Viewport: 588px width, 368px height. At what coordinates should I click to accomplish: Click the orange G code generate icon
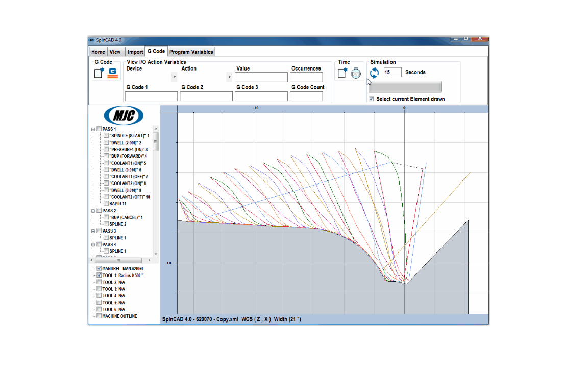112,73
